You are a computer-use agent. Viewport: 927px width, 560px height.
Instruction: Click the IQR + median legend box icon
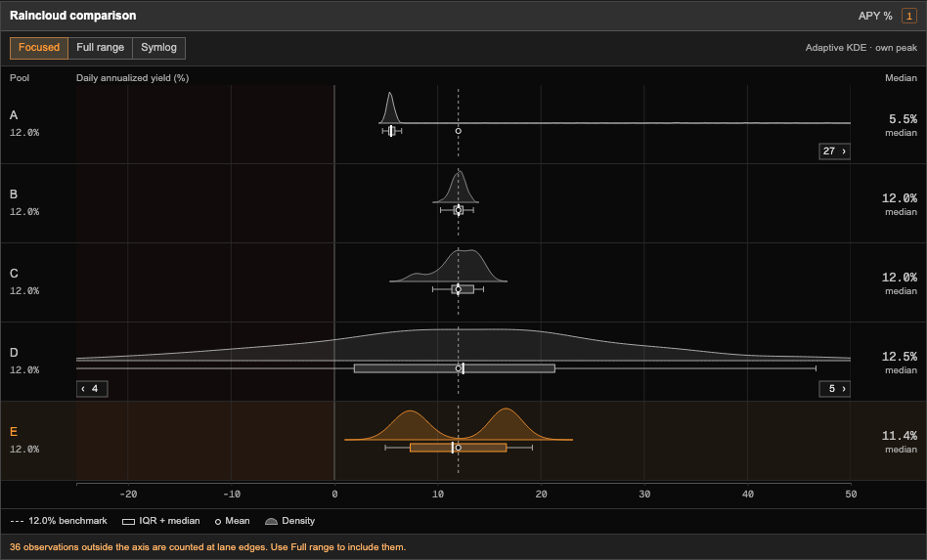click(128, 522)
